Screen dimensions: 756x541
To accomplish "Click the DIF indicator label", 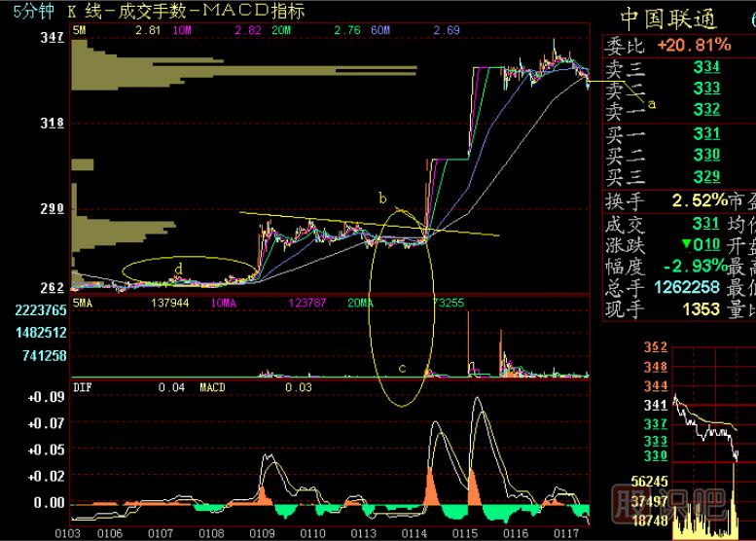I will (85, 387).
